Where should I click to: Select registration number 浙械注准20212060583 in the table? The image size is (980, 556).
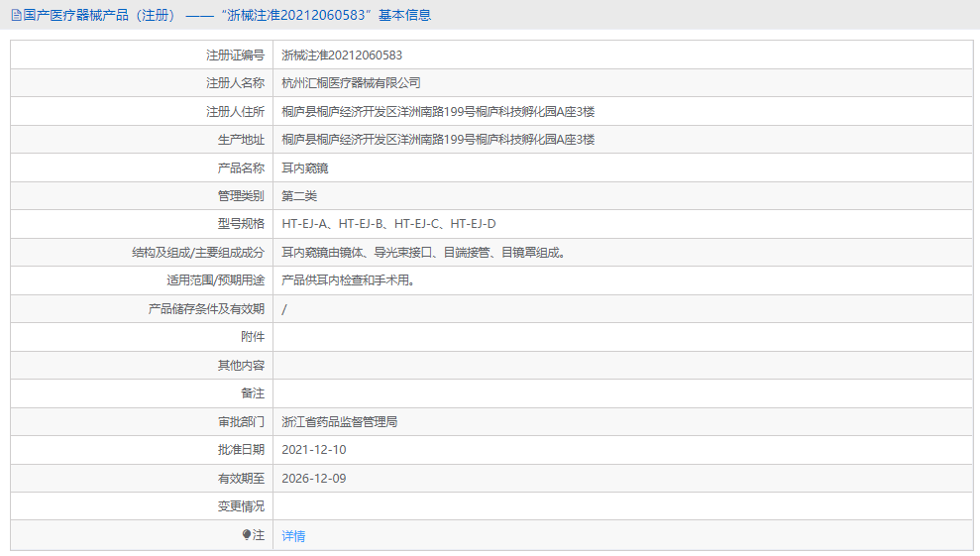click(x=342, y=56)
